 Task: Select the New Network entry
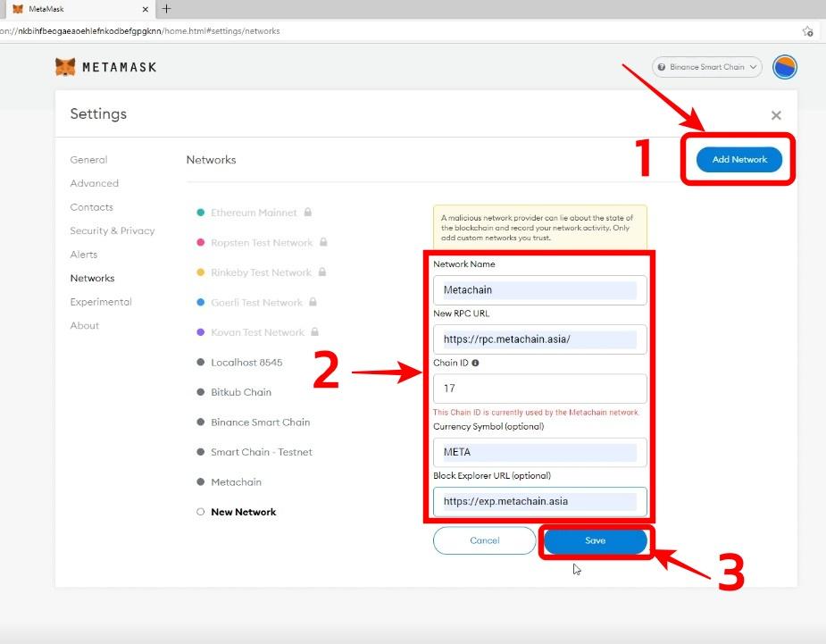click(244, 512)
